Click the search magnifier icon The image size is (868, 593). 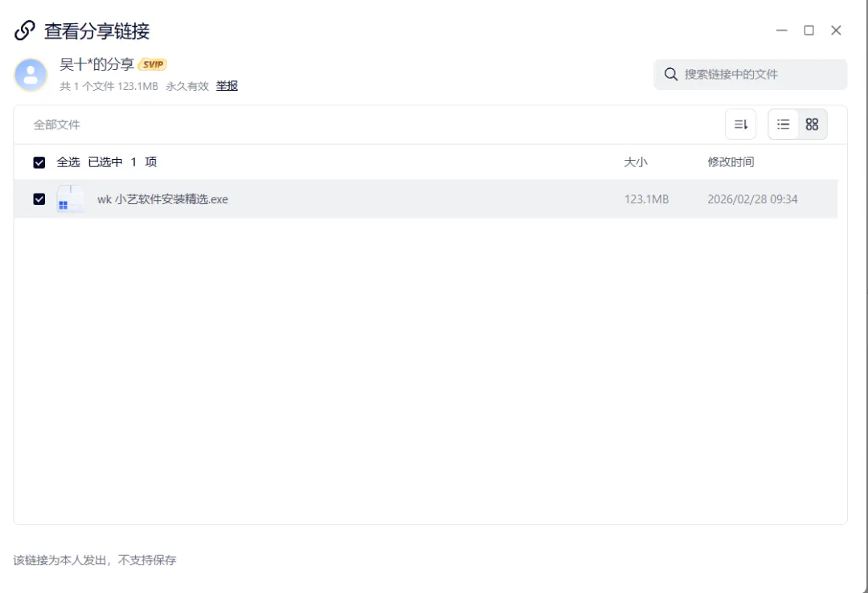671,74
